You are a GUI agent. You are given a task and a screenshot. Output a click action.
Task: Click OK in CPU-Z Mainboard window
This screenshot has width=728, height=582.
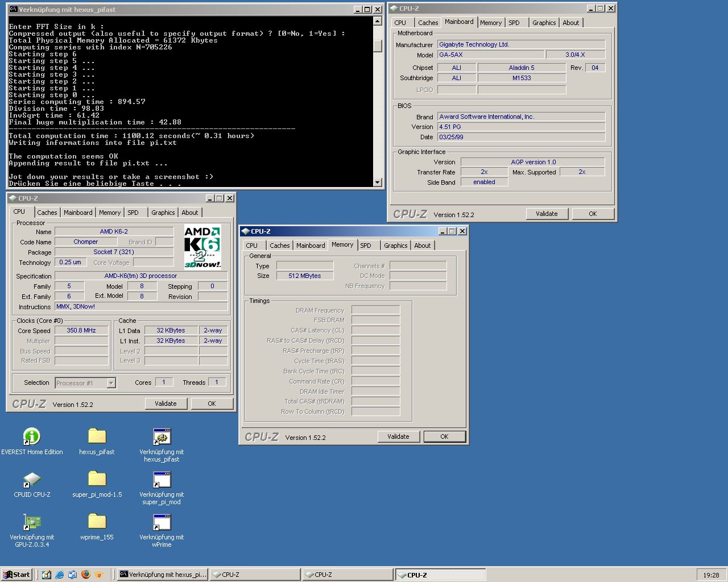point(593,214)
